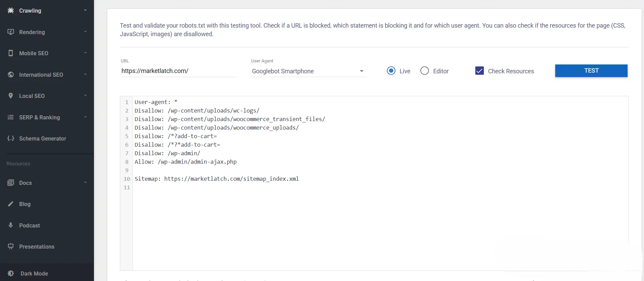Select the Live radio button
This screenshot has width=644, height=281.
pyautogui.click(x=391, y=71)
